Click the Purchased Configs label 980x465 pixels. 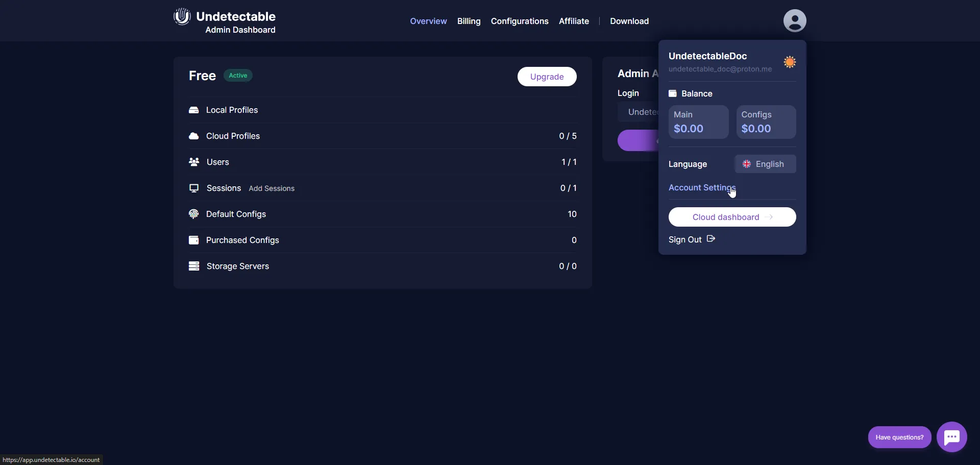coord(242,240)
